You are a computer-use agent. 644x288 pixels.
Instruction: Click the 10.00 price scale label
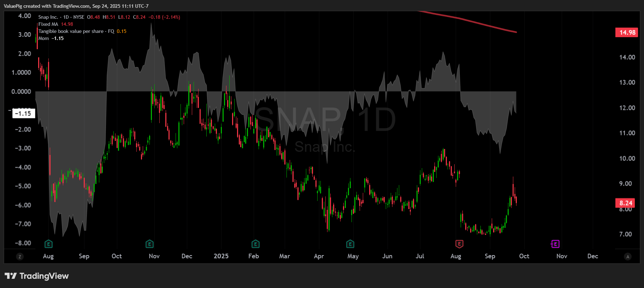pyautogui.click(x=627, y=159)
